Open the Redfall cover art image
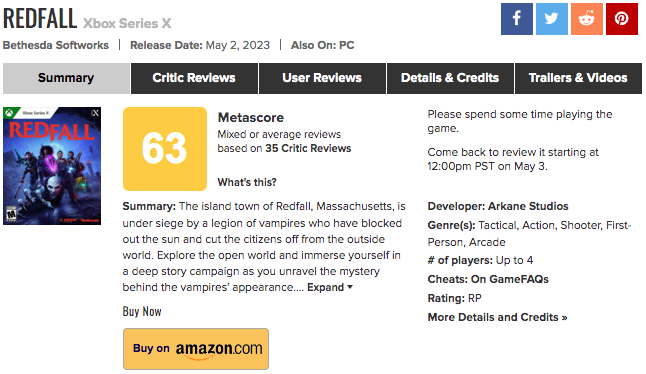This screenshot has height=374, width=646. (52, 166)
